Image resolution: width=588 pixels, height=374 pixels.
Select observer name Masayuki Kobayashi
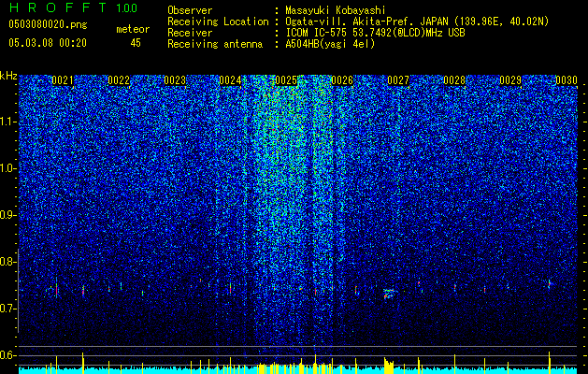click(x=336, y=10)
